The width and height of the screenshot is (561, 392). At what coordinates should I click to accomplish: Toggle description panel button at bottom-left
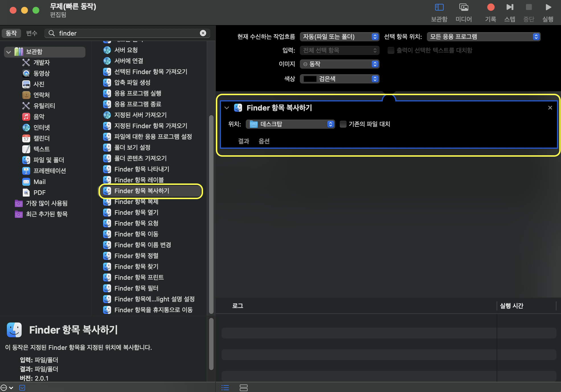click(22, 388)
